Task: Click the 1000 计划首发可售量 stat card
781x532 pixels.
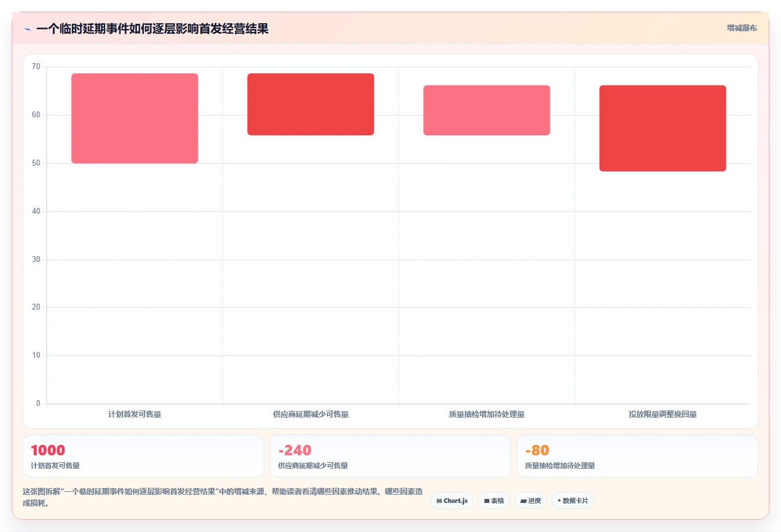Action: 143,456
